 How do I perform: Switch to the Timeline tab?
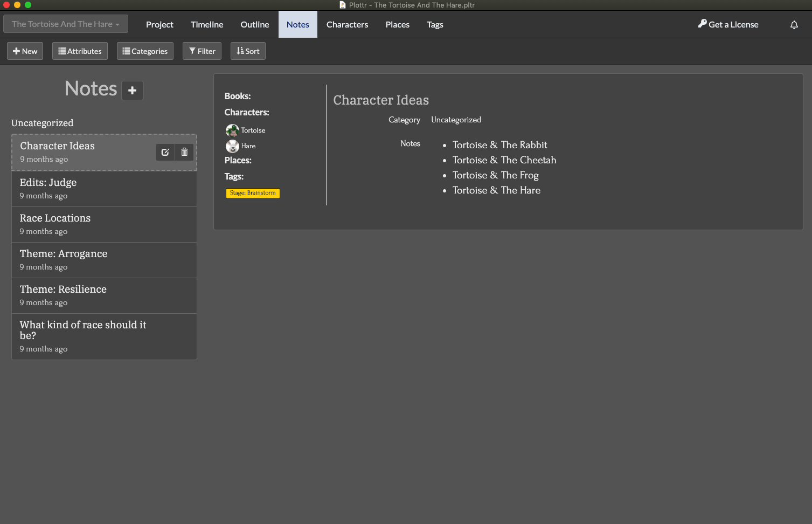[x=206, y=24]
